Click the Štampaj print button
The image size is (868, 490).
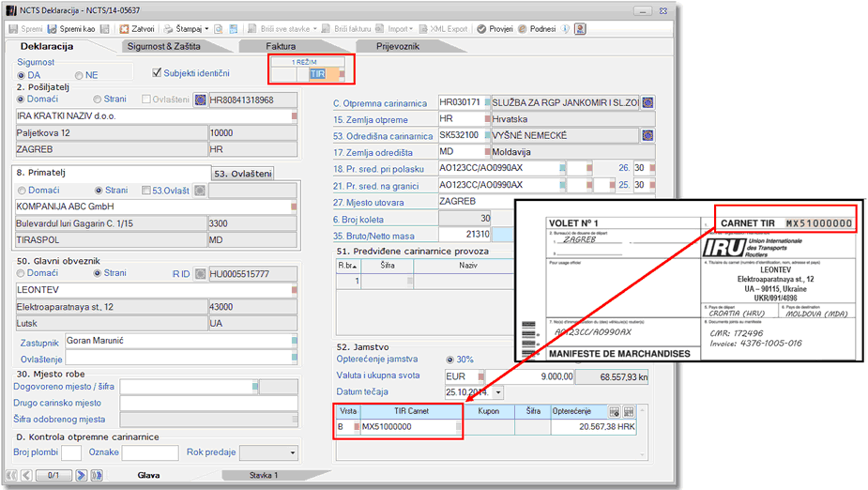tap(183, 29)
